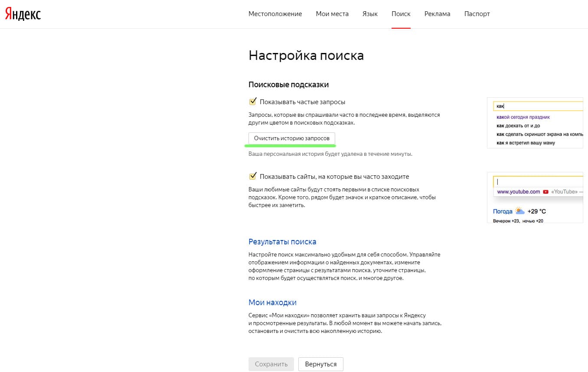Open the Паспорт tab
The height and width of the screenshot is (372, 588).
(x=477, y=14)
